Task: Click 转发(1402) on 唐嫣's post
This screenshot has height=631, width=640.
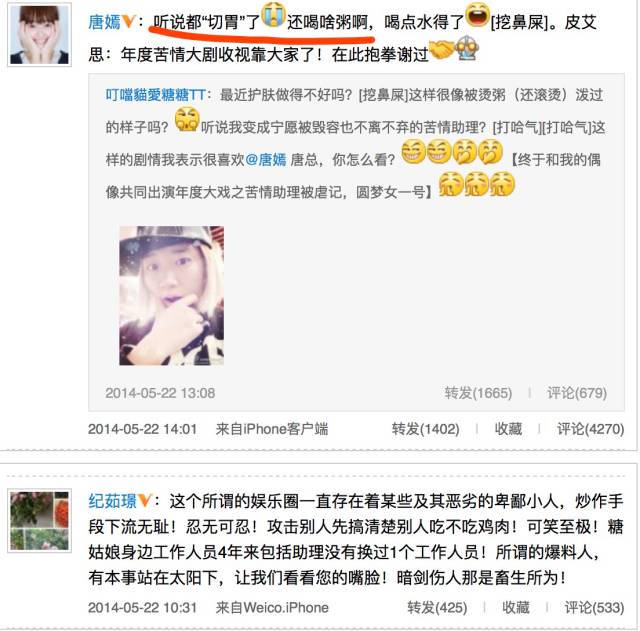Action: click(425, 429)
